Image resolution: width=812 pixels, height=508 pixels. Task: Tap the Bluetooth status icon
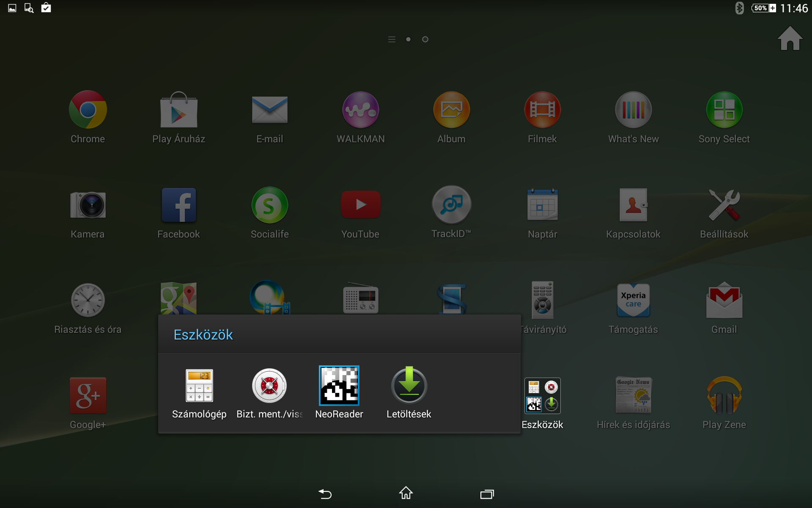(739, 8)
